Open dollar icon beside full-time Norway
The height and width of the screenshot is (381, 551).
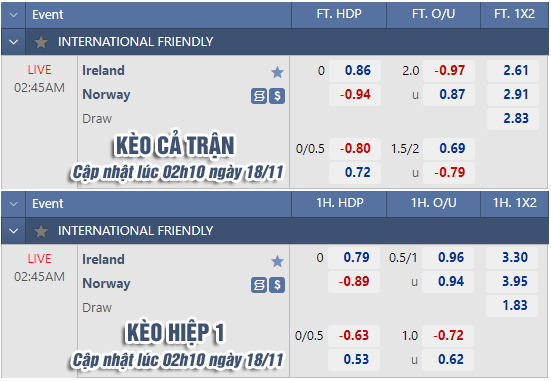click(277, 96)
